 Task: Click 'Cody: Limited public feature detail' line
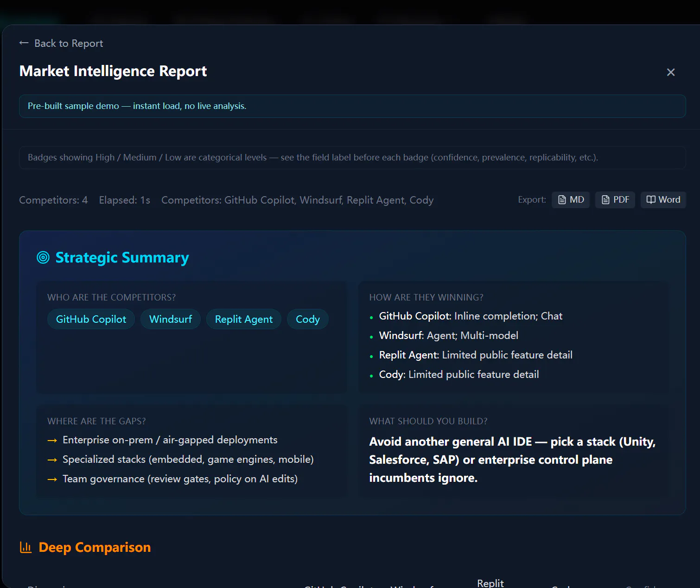pyautogui.click(x=459, y=374)
